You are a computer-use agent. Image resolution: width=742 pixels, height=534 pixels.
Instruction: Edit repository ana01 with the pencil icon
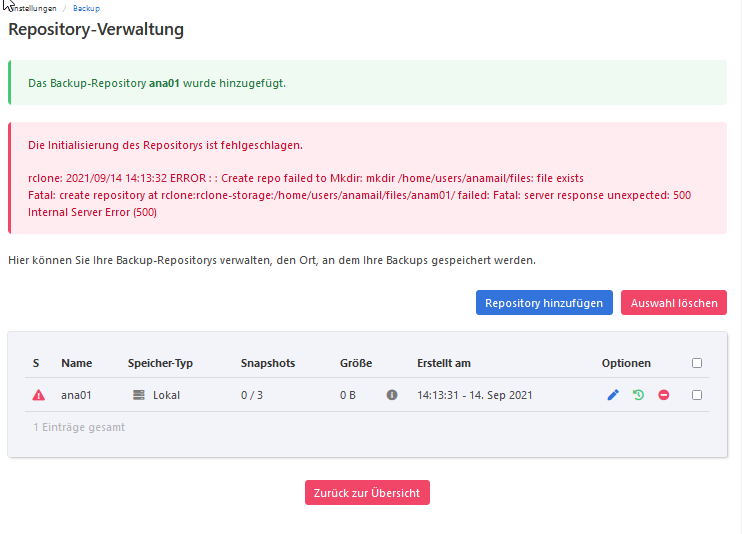click(x=613, y=395)
